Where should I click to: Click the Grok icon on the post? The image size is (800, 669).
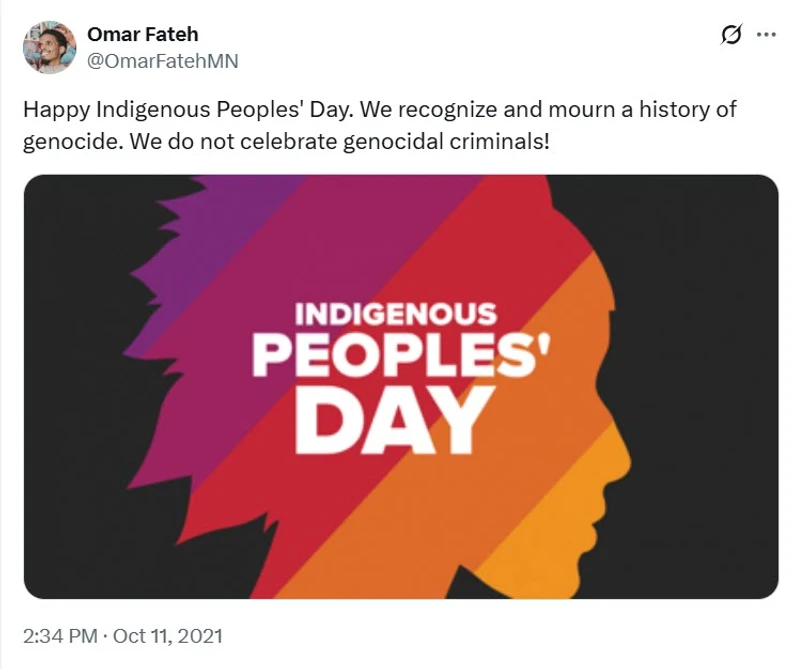(x=731, y=35)
